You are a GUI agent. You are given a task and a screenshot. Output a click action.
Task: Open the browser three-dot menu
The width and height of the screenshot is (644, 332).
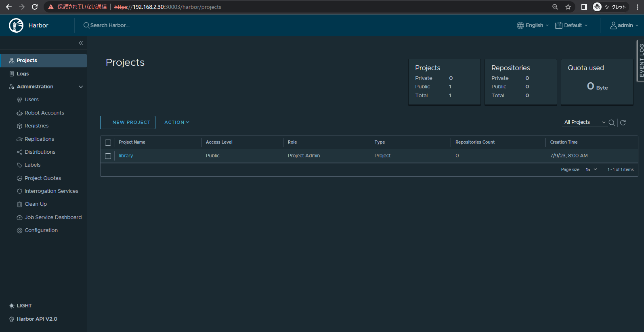[637, 7]
